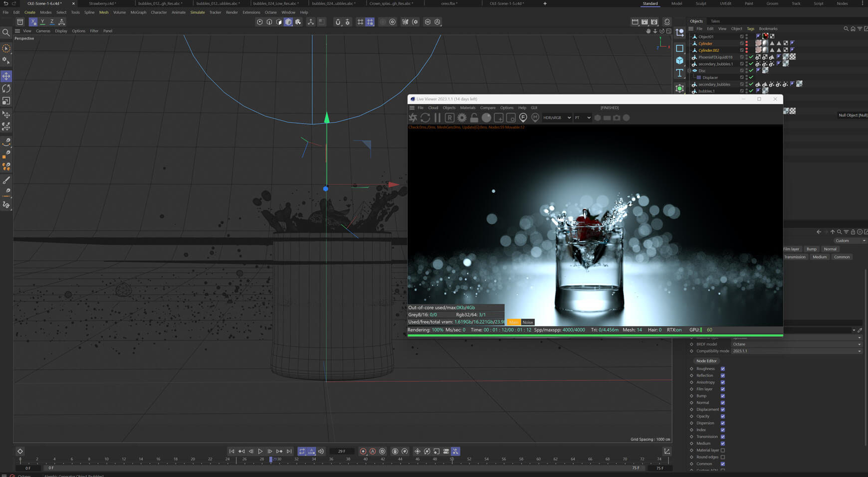Toggle enable checkmark for Displacer object
868x477 pixels.
coord(751,78)
